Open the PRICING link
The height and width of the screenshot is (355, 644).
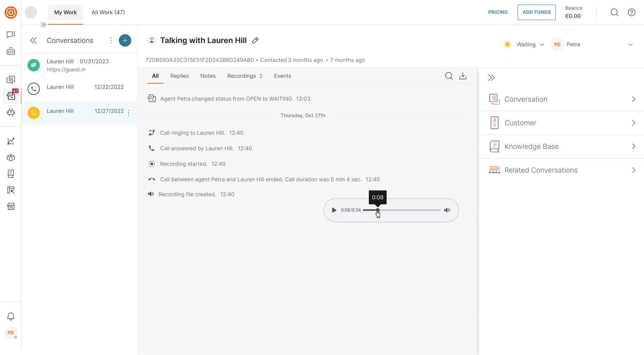[498, 12]
